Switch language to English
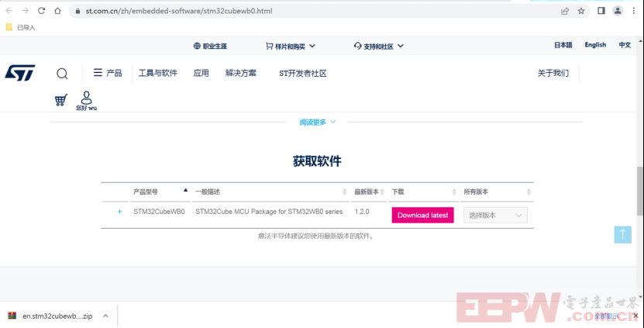Viewport: 644px width, 328px height. click(x=595, y=45)
